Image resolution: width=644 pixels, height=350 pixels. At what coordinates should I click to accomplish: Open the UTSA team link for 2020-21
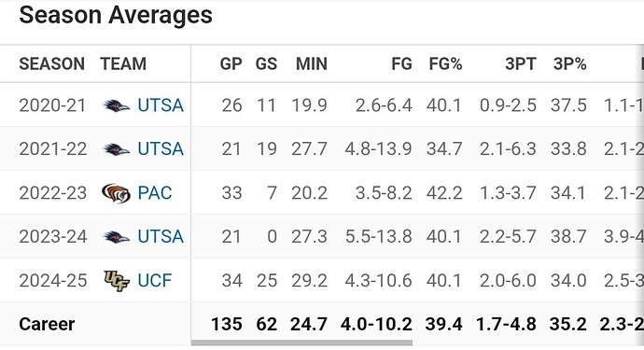coord(161,105)
